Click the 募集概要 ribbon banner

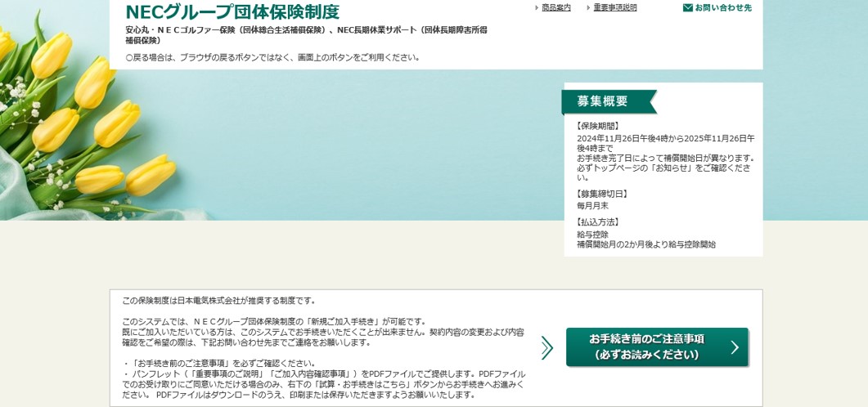point(604,101)
